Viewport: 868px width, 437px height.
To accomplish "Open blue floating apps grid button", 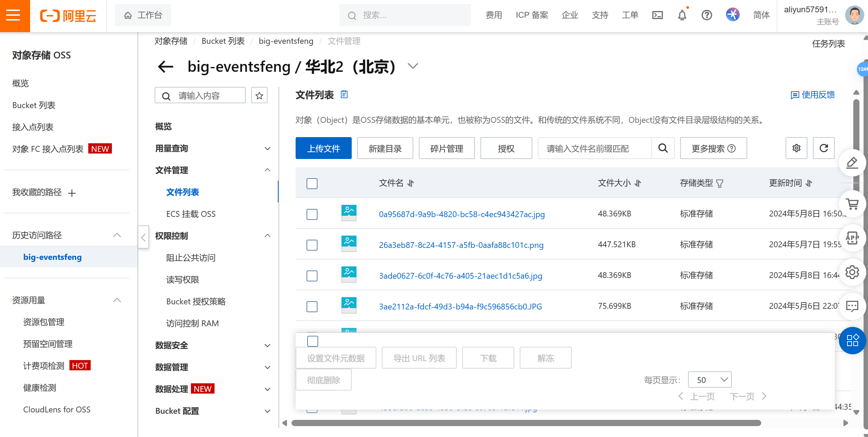I will point(852,341).
